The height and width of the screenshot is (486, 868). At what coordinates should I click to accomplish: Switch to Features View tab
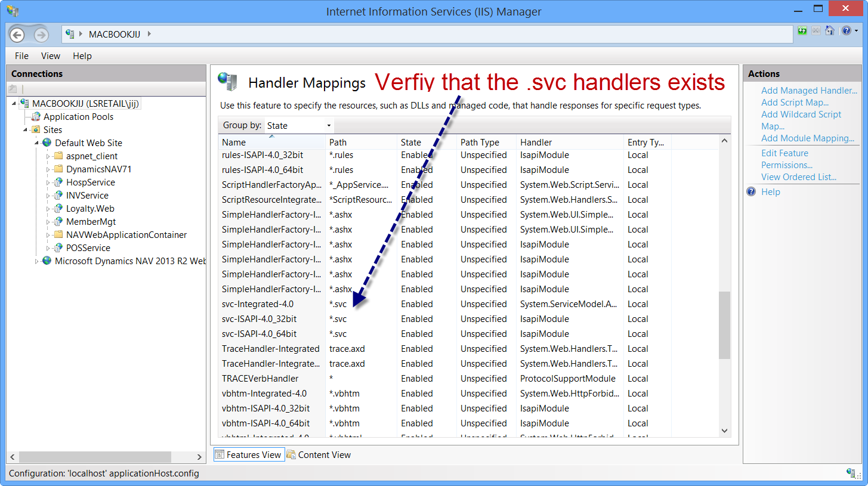click(248, 455)
